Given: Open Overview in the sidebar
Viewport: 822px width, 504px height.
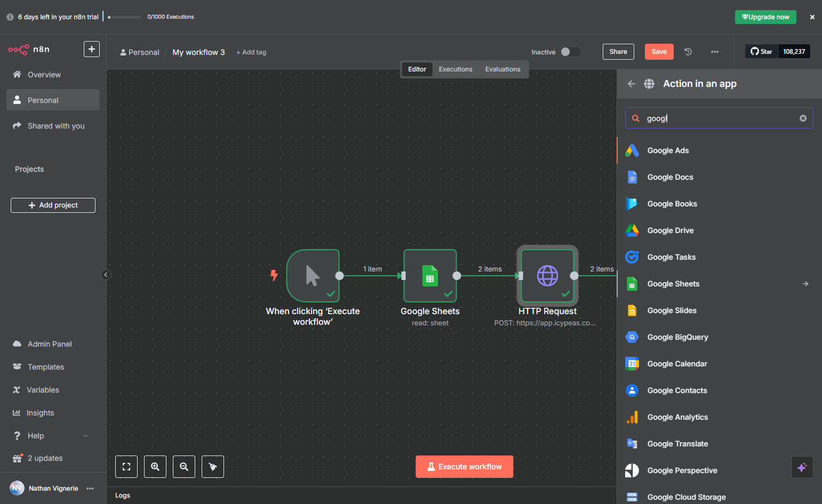Looking at the screenshot, I should [53, 75].
